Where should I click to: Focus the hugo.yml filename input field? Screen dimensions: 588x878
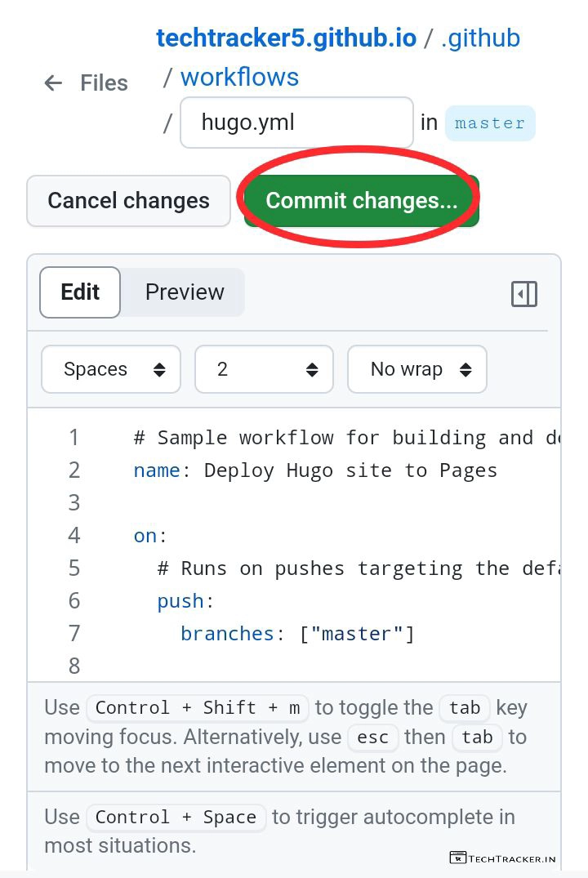[296, 123]
